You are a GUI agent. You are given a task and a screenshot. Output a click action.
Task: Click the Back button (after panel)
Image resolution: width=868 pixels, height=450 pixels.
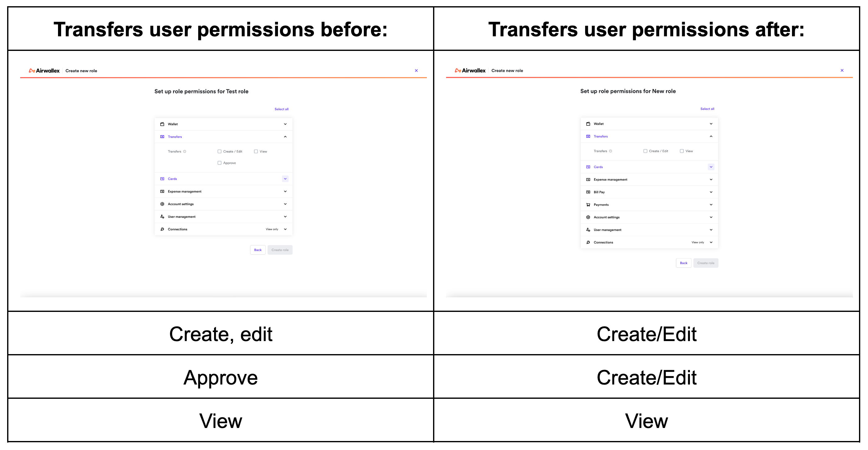click(x=683, y=263)
